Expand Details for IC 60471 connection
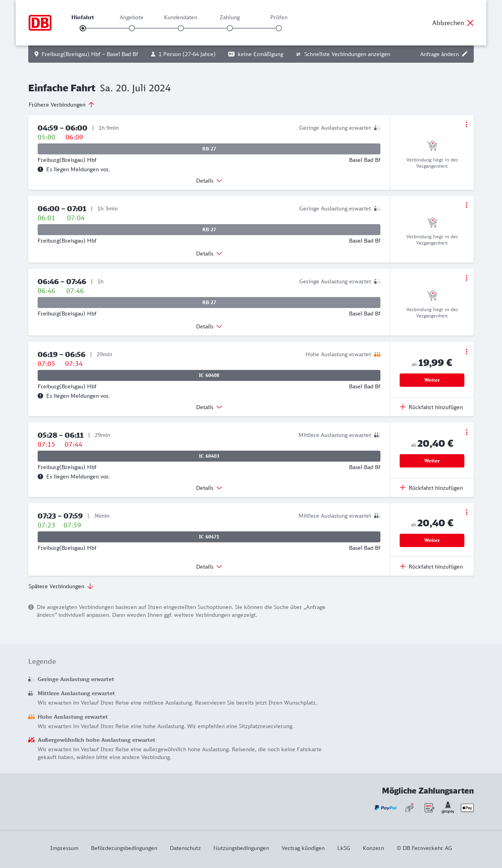The height and width of the screenshot is (868, 502). 209,567
